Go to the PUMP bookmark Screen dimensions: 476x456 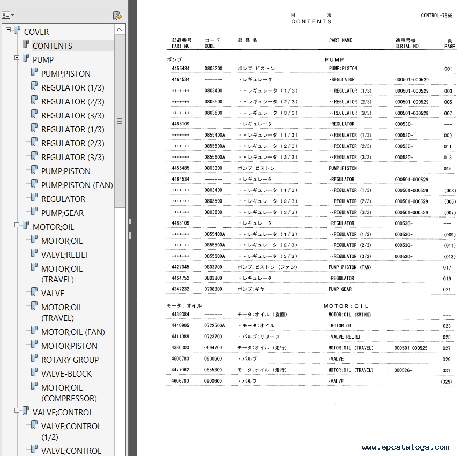point(43,60)
